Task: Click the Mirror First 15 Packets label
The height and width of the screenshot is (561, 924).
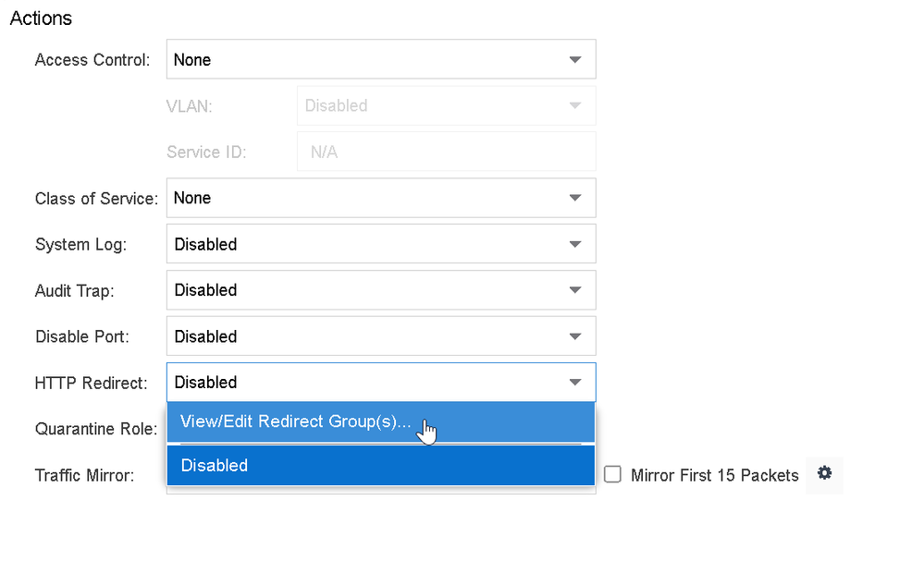Action: click(x=714, y=476)
